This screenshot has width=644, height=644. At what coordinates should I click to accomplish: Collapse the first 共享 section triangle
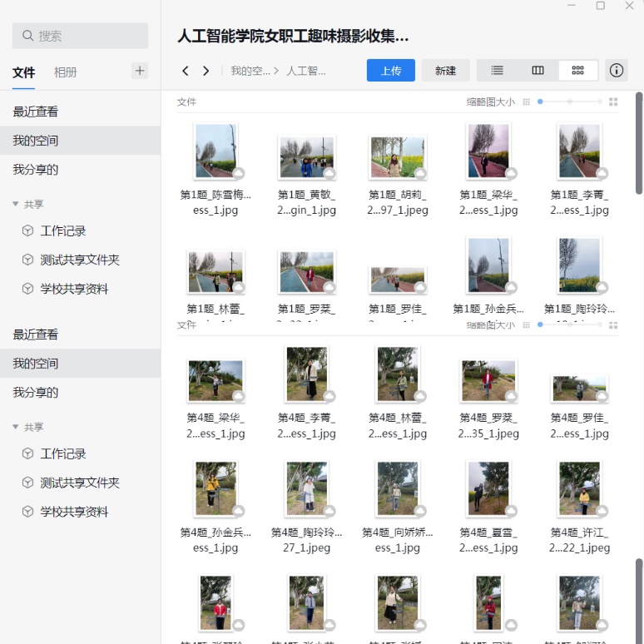[15, 204]
